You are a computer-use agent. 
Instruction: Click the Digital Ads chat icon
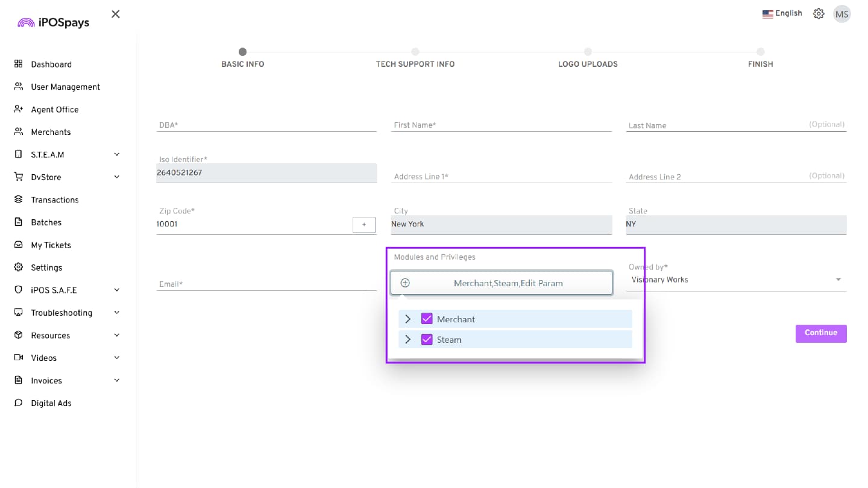[18, 403]
